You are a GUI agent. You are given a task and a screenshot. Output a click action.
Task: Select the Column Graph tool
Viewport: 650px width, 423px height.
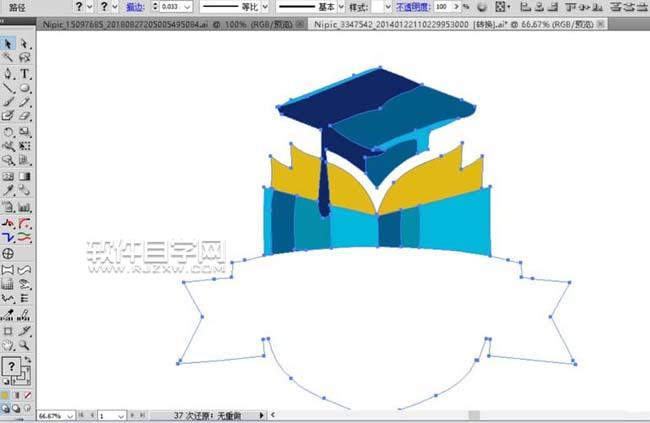24,207
